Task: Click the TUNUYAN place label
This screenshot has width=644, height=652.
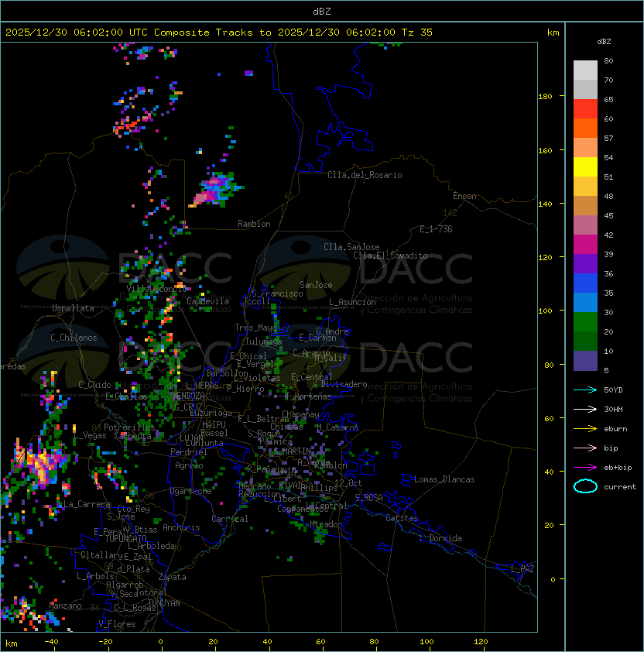Action: click(x=164, y=602)
